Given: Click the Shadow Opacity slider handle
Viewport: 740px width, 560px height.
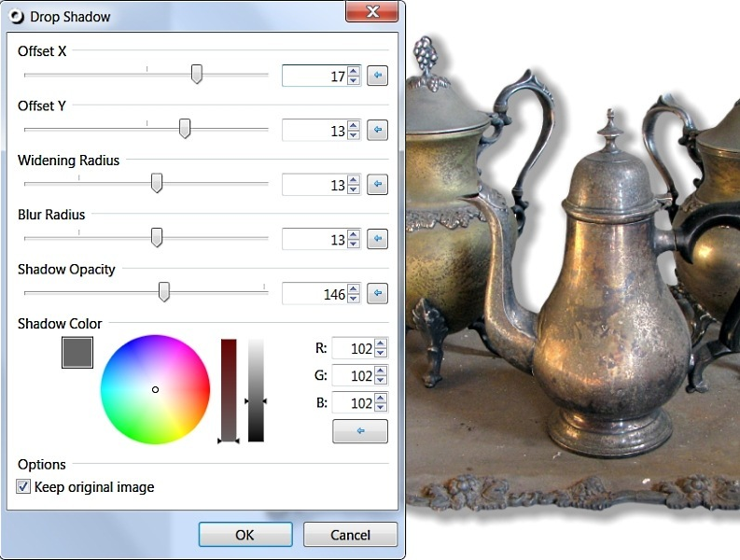Looking at the screenshot, I should (x=163, y=292).
